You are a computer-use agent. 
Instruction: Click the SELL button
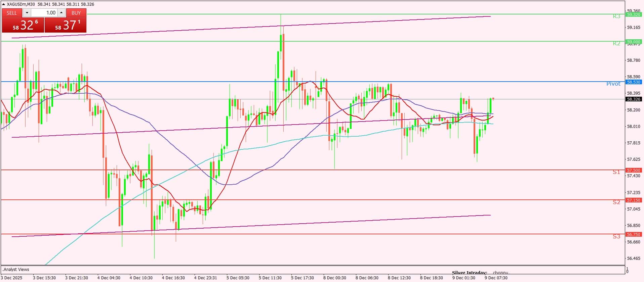pos(12,13)
